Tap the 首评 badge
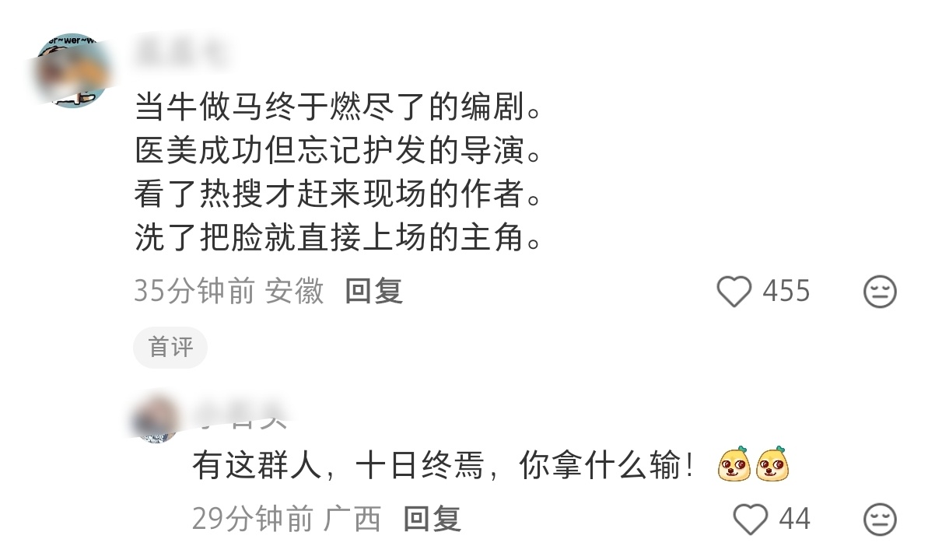949x560 pixels. pos(170,347)
